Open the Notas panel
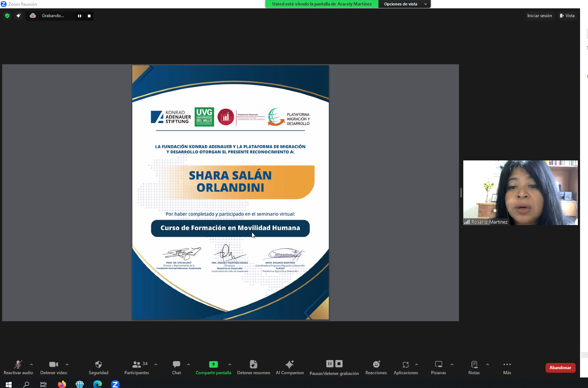The image size is (588, 388). point(474,367)
